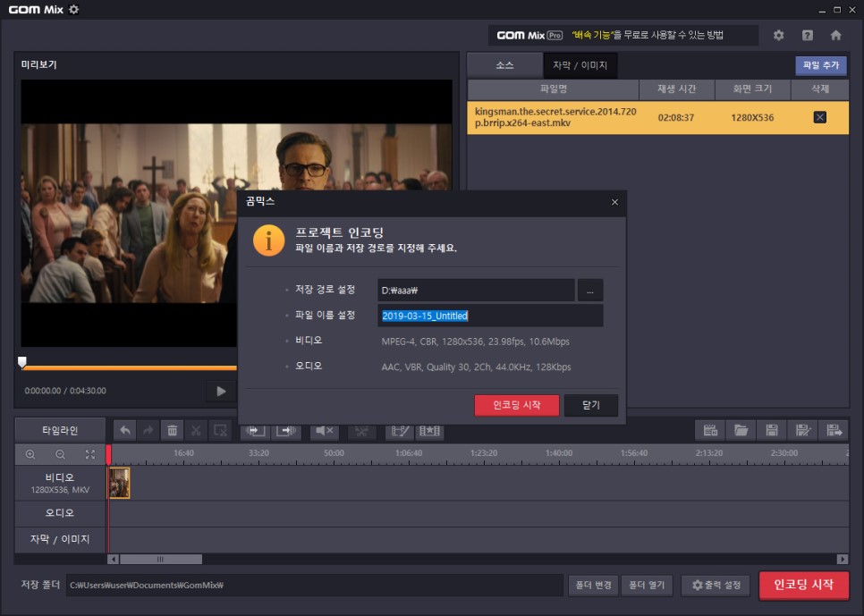
Task: Click red 인코딩 시작 in dialog
Action: [x=517, y=405]
